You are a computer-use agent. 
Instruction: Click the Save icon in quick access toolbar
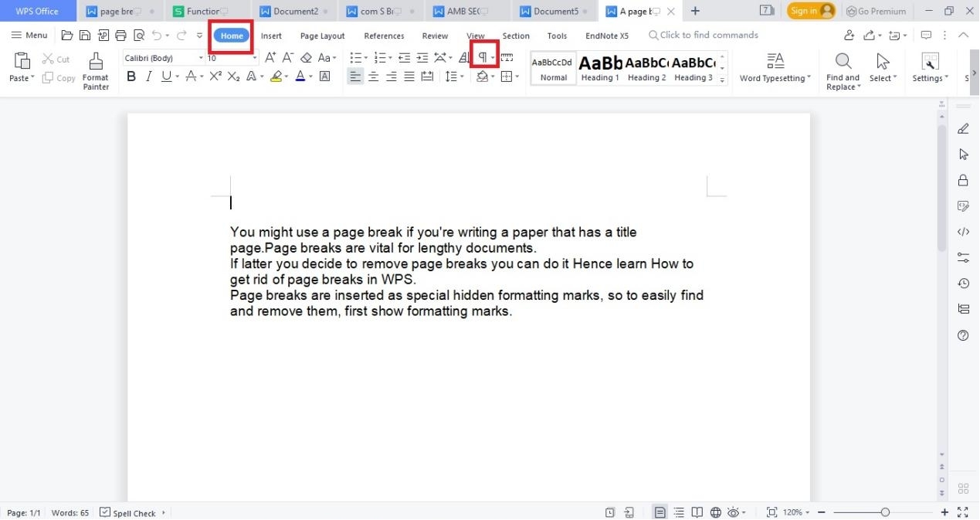pyautogui.click(x=84, y=36)
